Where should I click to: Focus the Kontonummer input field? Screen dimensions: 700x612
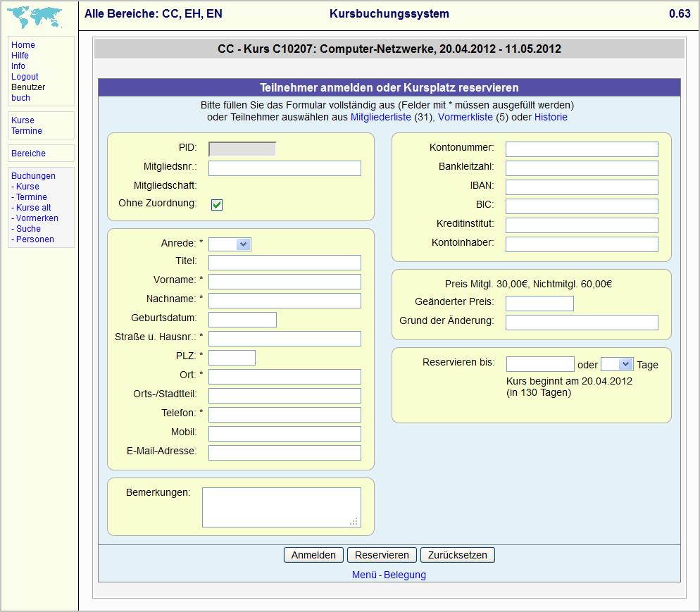582,149
